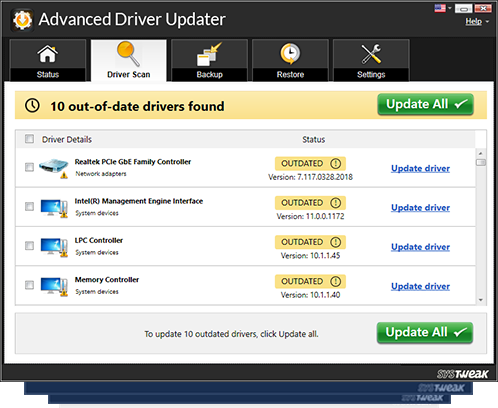
Task: Click the LPC Controller monitor icon
Action: 54,248
